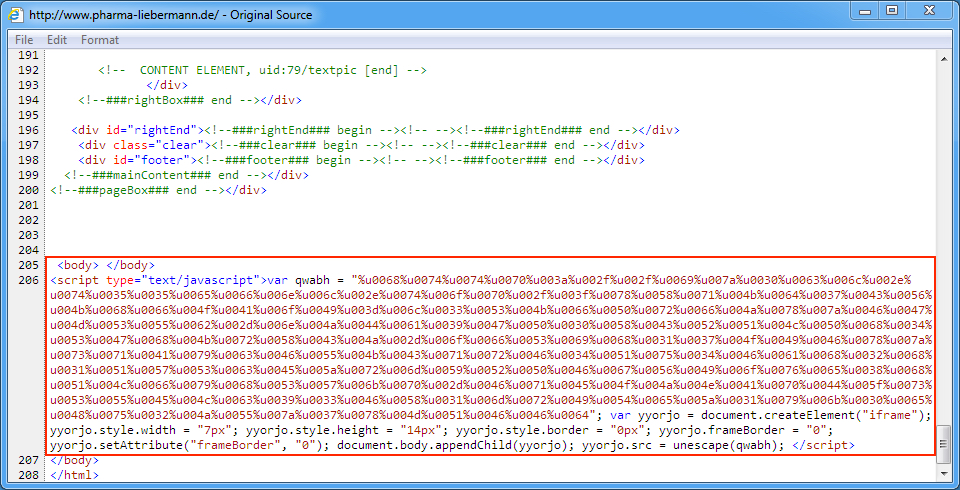Click the div class="clear" tag
Screen dimensions: 960x490
click(144, 145)
